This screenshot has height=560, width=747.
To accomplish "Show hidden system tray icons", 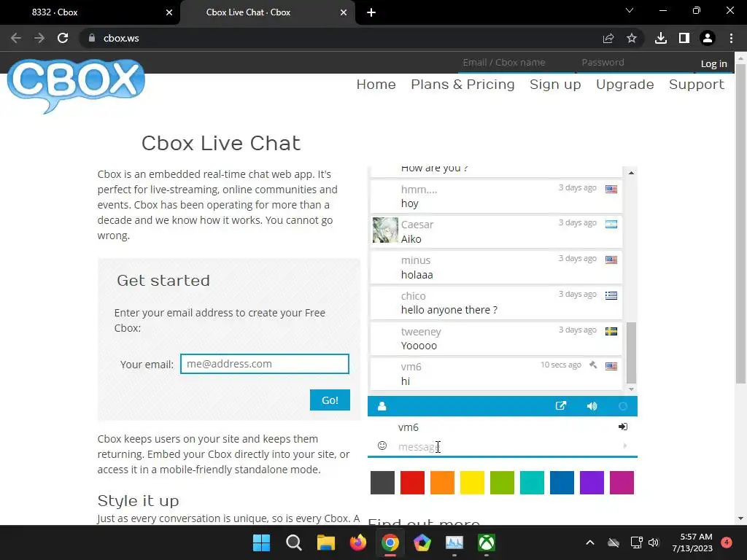I will [589, 542].
